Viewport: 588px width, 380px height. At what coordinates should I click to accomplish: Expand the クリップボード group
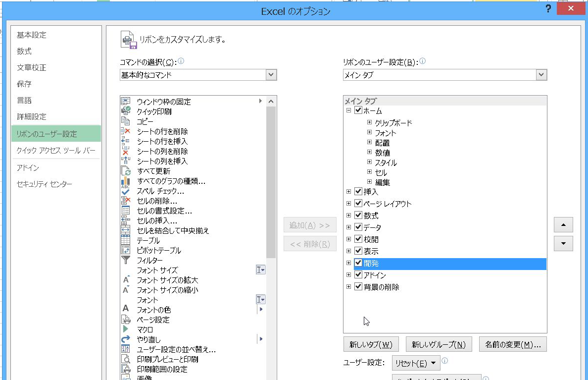click(369, 122)
